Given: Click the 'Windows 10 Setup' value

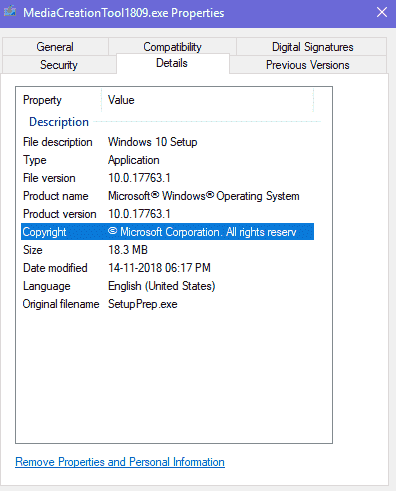Looking at the screenshot, I should 153,142.
